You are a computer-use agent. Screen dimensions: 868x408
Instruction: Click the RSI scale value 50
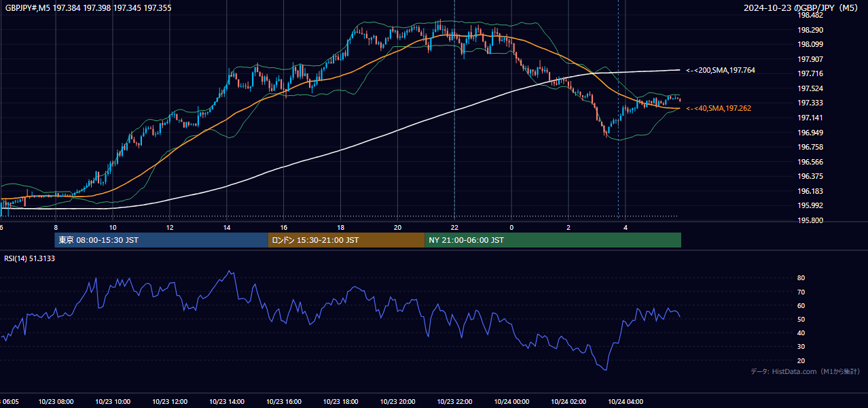point(801,319)
